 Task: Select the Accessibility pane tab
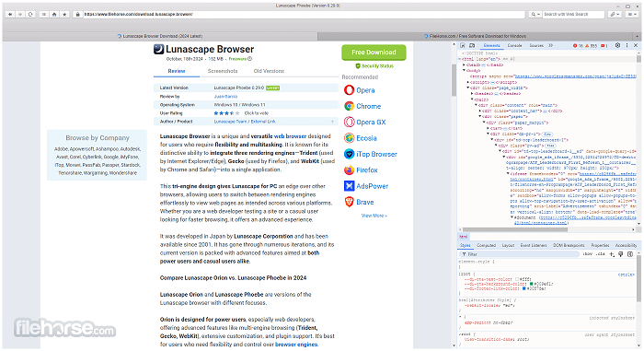click(626, 245)
